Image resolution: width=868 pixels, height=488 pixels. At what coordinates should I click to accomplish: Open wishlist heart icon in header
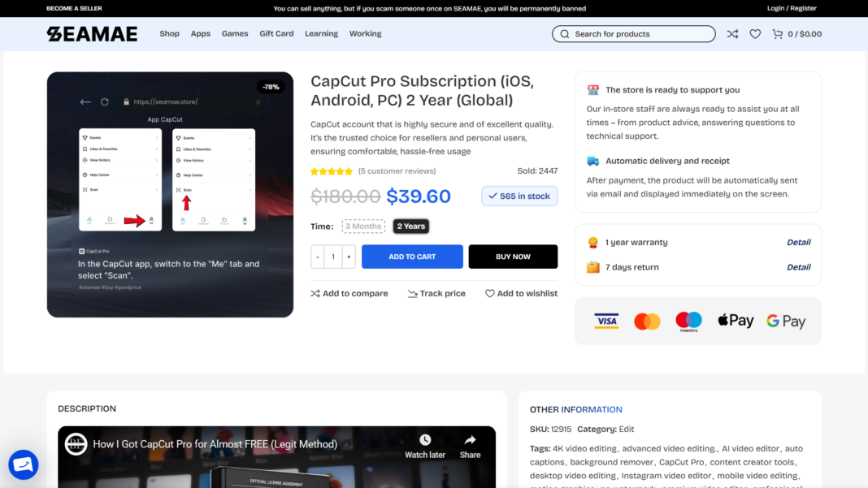click(755, 34)
